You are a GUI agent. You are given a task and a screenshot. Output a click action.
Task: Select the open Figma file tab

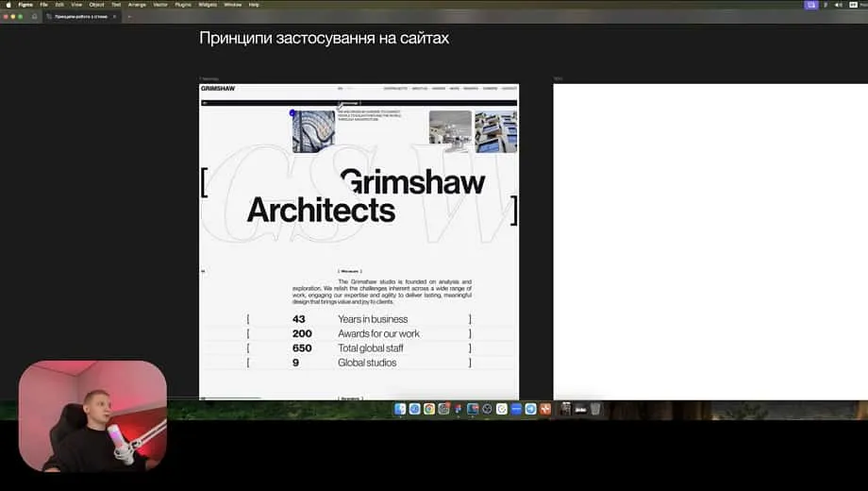81,17
